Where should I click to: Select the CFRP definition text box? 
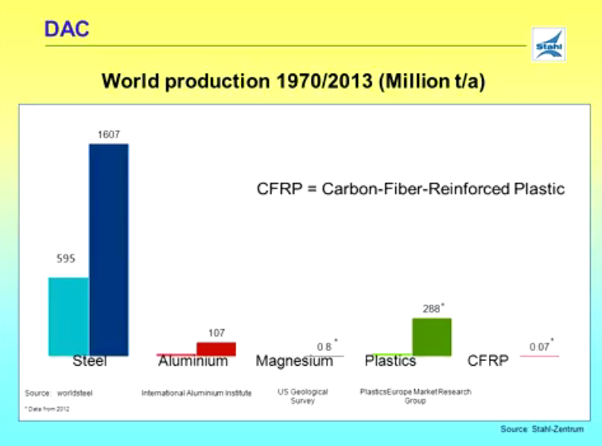click(406, 188)
